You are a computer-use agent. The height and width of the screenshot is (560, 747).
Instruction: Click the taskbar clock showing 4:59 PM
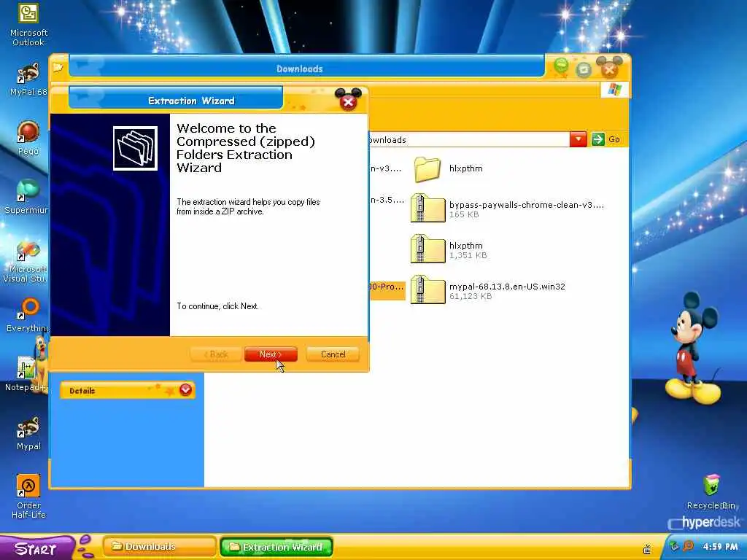(x=720, y=547)
